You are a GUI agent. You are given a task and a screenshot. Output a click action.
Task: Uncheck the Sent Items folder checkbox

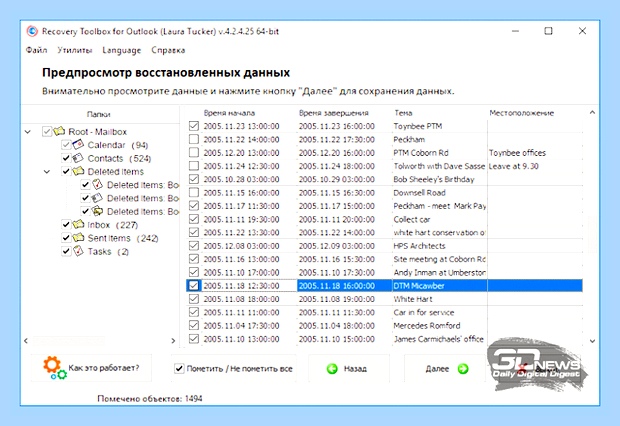(x=66, y=238)
